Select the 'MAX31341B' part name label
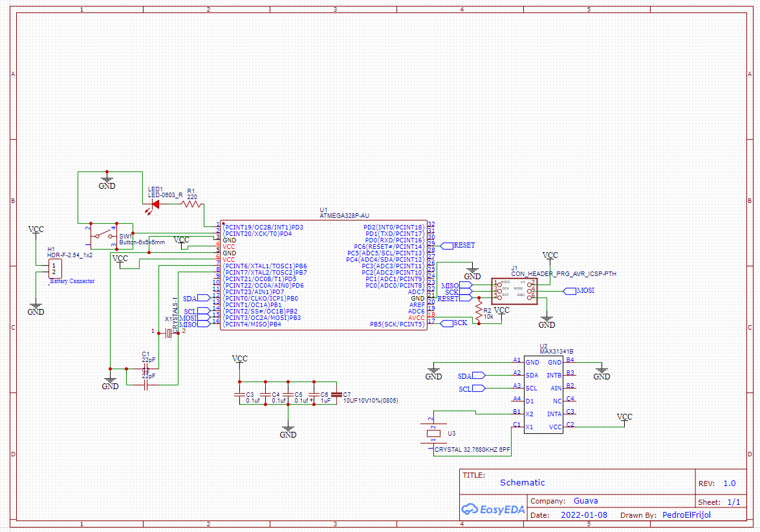The image size is (760, 532). point(556,352)
